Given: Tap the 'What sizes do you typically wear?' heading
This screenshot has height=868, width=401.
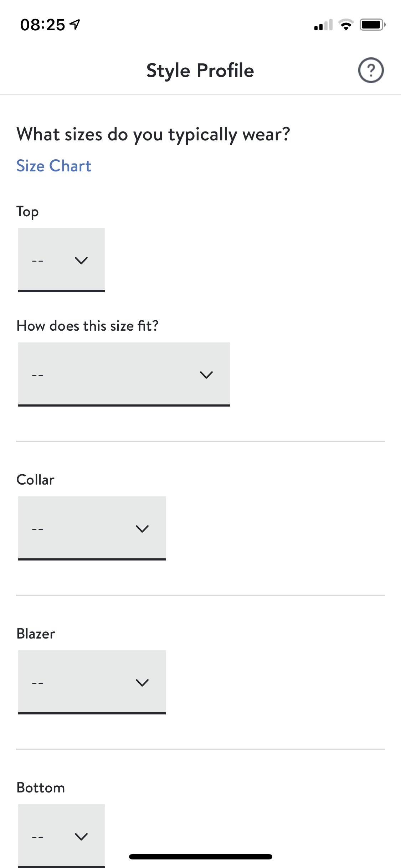Looking at the screenshot, I should 153,135.
